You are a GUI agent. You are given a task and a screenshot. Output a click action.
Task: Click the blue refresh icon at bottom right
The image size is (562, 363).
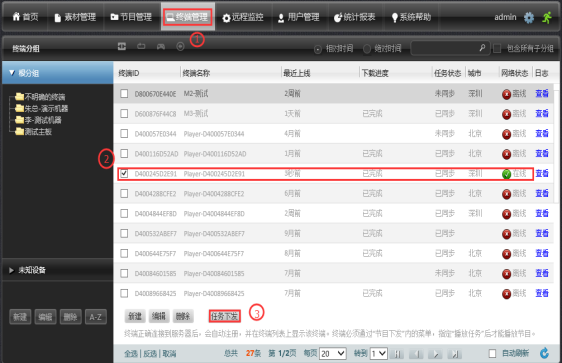(544, 353)
